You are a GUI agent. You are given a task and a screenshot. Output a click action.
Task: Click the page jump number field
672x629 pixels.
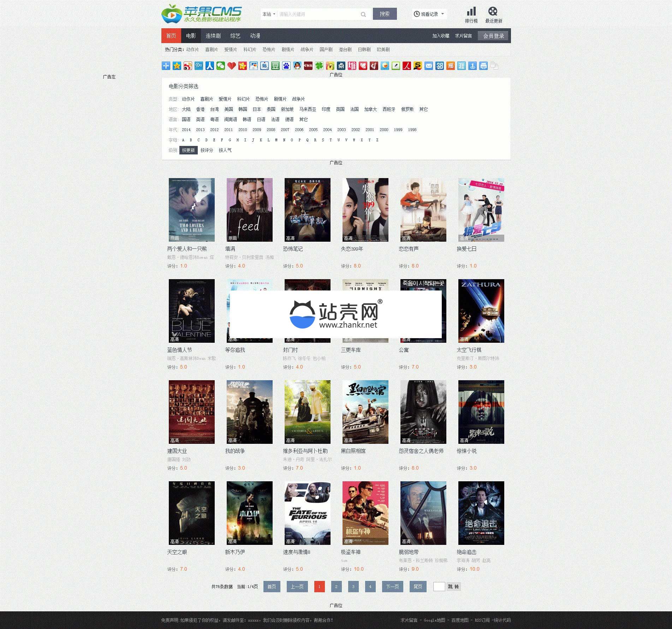click(x=439, y=587)
